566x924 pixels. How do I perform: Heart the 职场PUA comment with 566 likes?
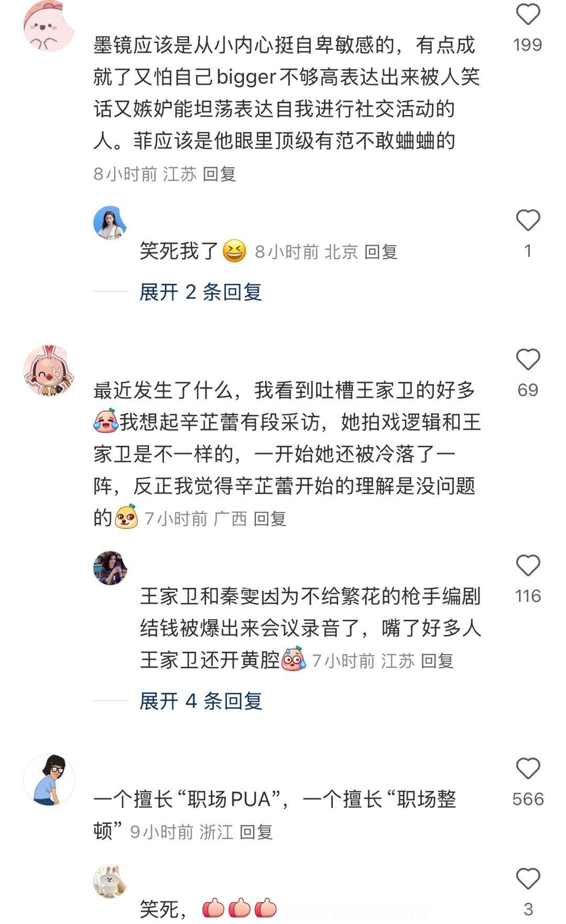click(x=528, y=769)
